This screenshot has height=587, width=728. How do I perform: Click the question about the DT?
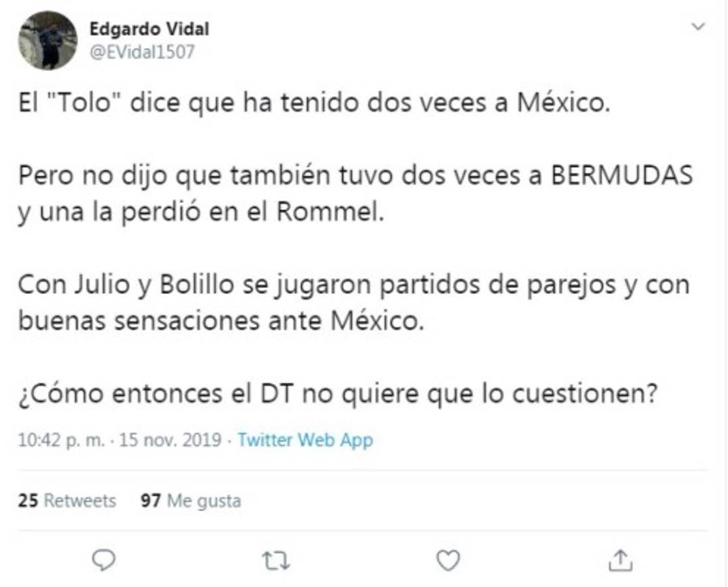[x=337, y=395]
